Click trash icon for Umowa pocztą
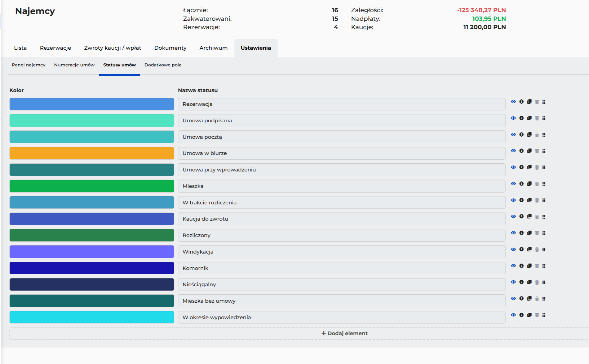589x364 pixels. click(x=537, y=135)
